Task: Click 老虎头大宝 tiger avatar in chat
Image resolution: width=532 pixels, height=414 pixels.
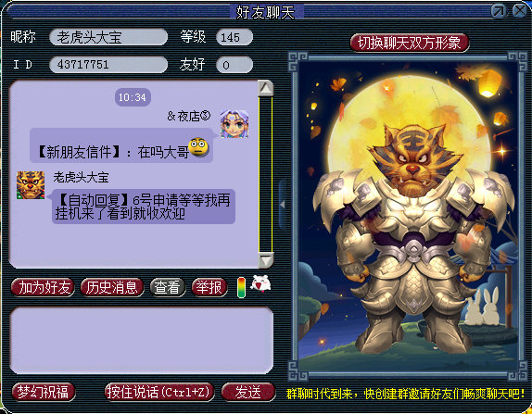Action: 31,185
